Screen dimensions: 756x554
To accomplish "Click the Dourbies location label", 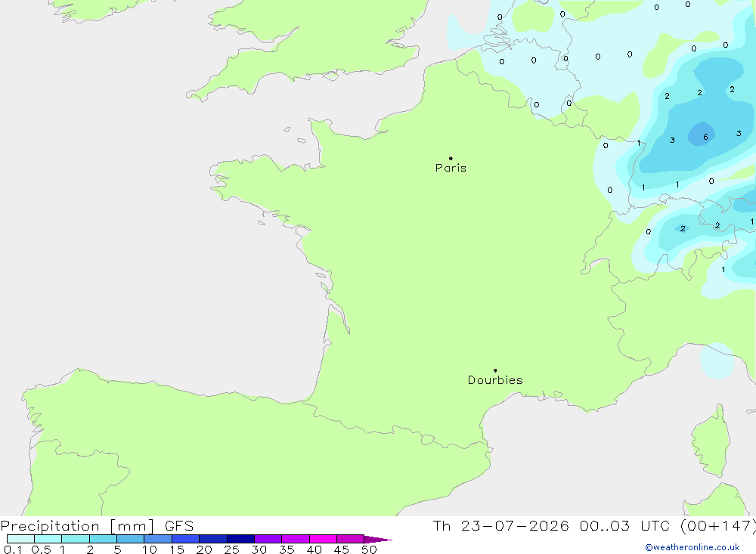I will [x=495, y=380].
